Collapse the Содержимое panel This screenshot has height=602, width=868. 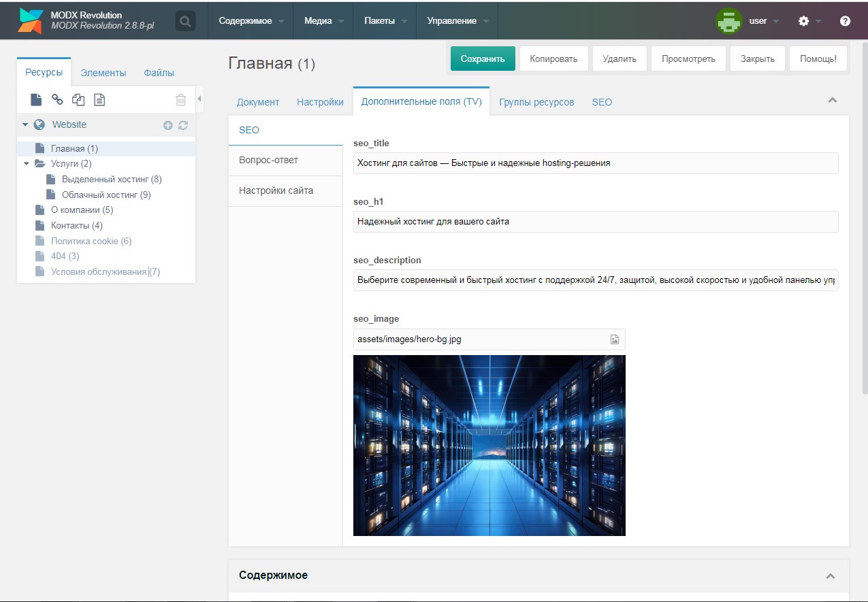click(x=830, y=575)
